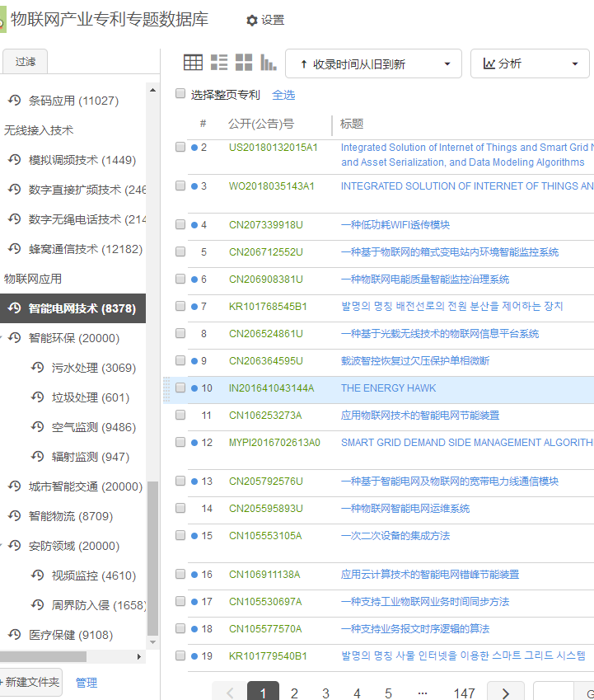Open the sort order dropdown 收录时间从旧到新

tap(373, 63)
